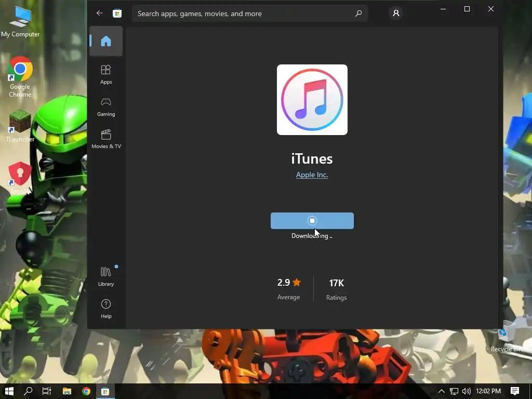Screen dimensions: 532x399
Task: Click the Downloading status text
Action: tap(312, 236)
